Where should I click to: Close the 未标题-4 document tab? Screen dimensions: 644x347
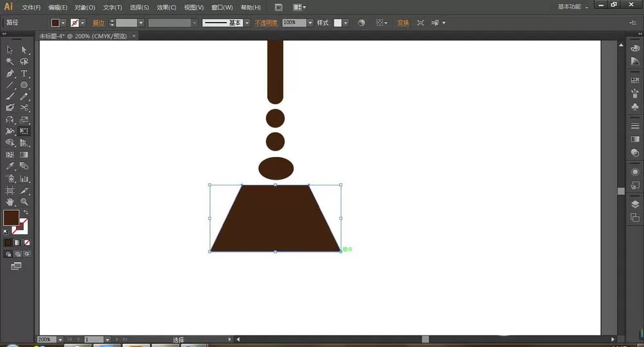click(x=134, y=36)
